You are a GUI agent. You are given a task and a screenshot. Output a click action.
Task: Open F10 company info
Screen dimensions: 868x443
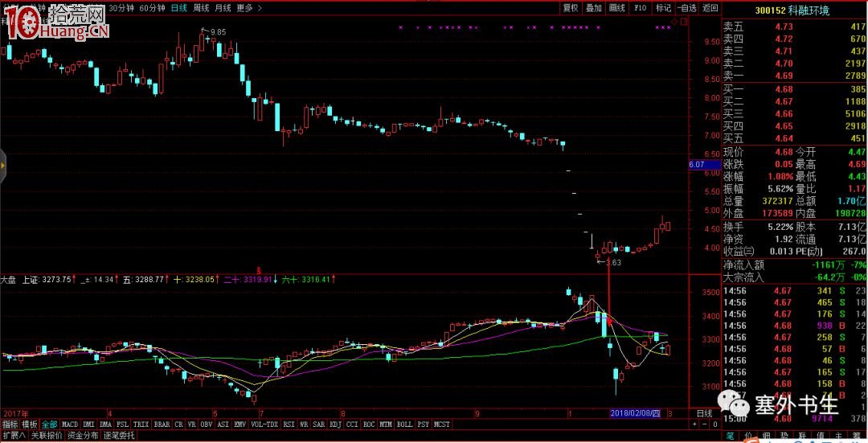pyautogui.click(x=640, y=8)
